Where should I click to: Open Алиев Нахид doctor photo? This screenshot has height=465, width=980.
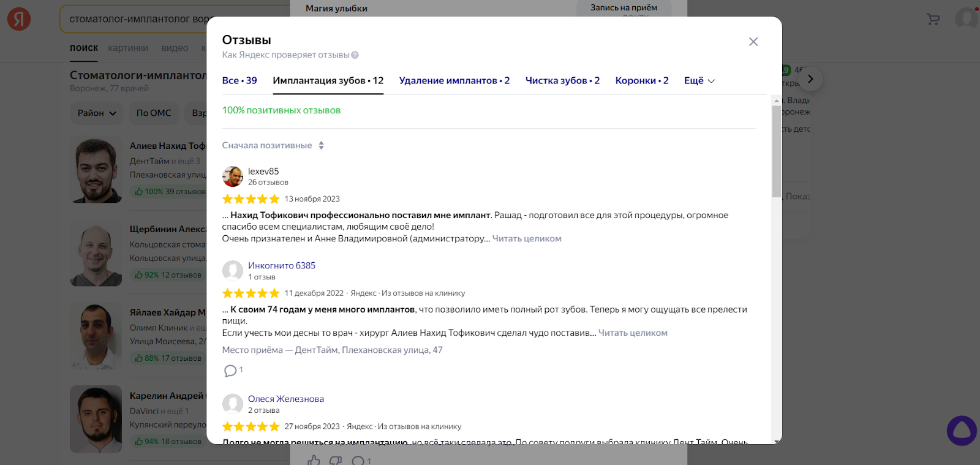point(96,169)
